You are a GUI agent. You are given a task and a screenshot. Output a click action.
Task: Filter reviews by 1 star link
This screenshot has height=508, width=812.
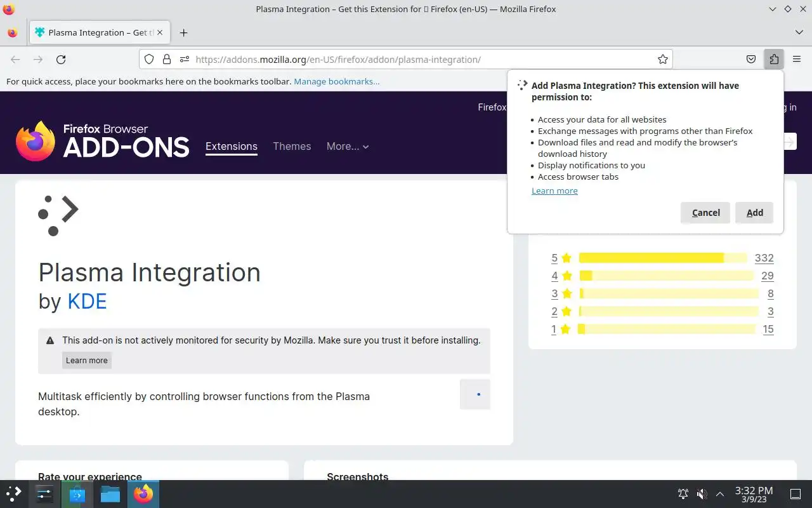[x=554, y=329]
